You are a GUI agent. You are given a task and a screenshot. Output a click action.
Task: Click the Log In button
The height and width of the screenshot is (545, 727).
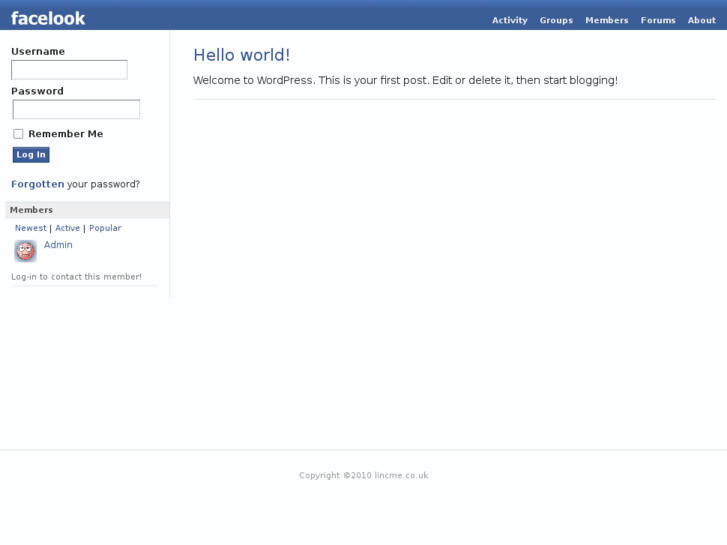31,155
